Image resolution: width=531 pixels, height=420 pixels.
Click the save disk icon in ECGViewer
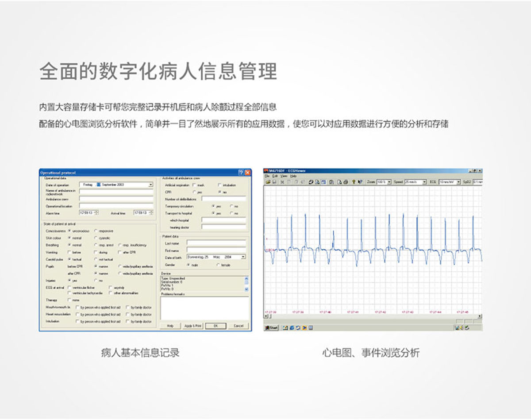tap(274, 182)
